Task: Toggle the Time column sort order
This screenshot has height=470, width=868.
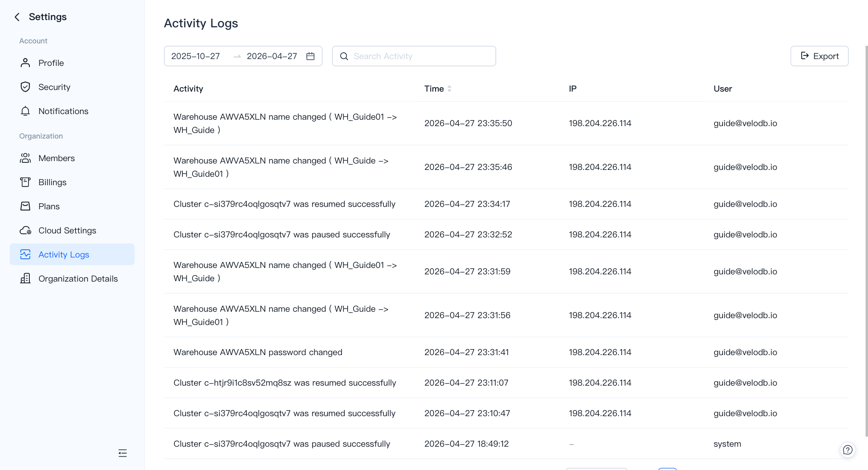Action: (x=450, y=88)
